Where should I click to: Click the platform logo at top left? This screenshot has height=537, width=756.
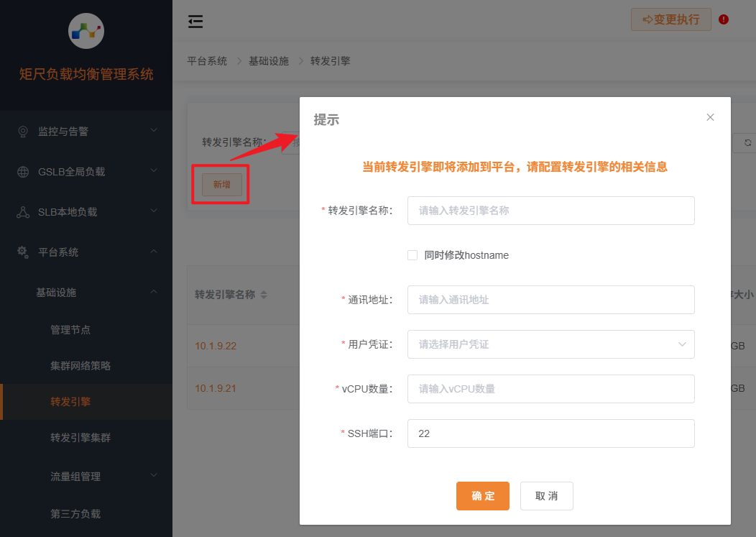pyautogui.click(x=86, y=31)
